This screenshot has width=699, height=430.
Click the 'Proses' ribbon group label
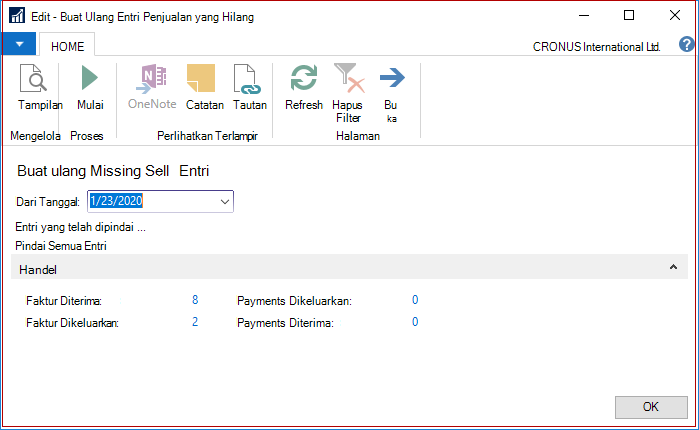pos(86,136)
